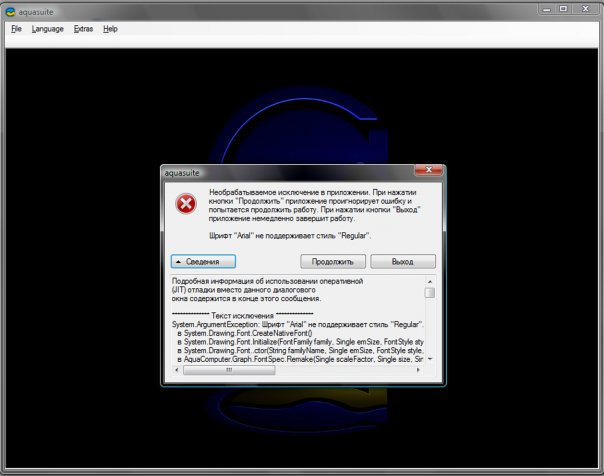Click the Продолжить button
Screen dimensions: 604x476
click(333, 261)
